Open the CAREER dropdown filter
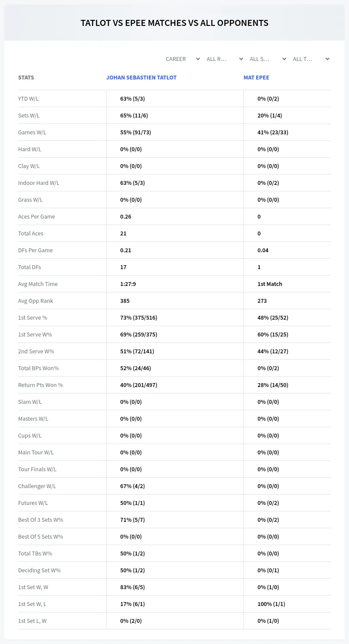Image resolution: width=349 pixels, height=644 pixels. coord(183,59)
